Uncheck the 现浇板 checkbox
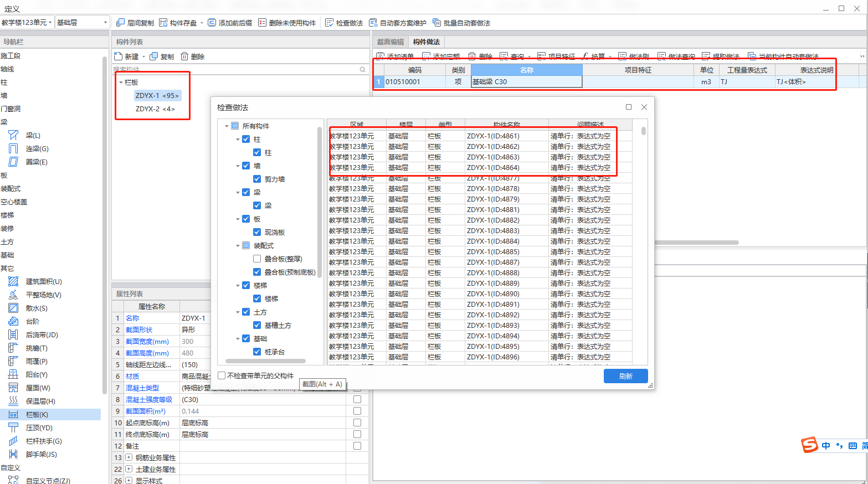The width and height of the screenshot is (868, 484). click(x=257, y=232)
